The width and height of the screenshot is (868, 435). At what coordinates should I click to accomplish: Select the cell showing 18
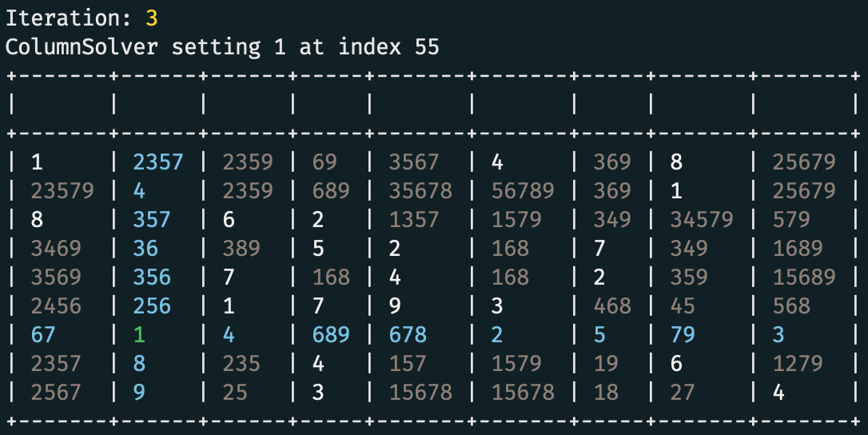606,393
